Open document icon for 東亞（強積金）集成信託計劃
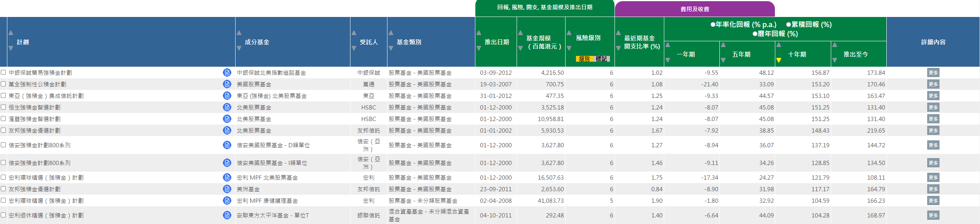This screenshot has height=224, width=980. point(227,96)
